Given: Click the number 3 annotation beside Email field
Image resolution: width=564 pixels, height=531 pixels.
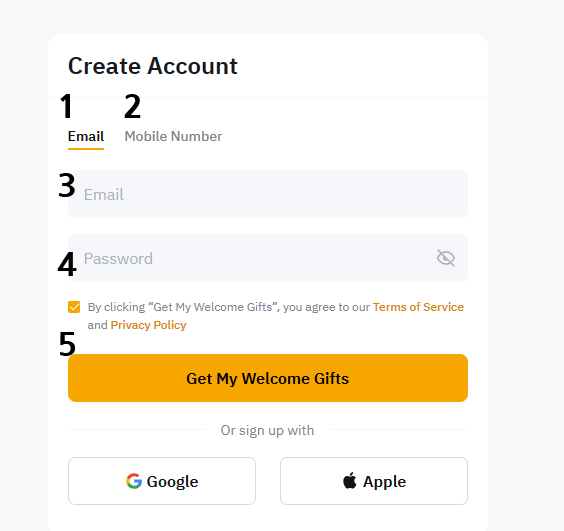Looking at the screenshot, I should tap(67, 186).
